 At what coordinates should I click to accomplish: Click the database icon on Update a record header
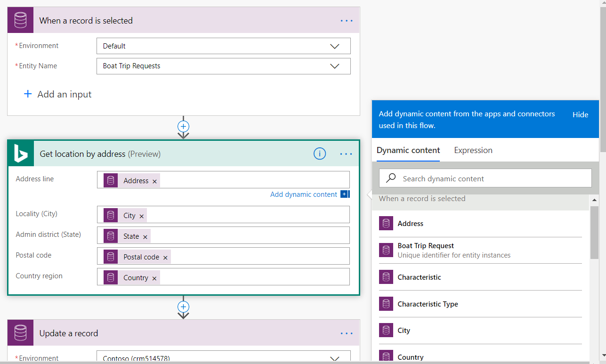pyautogui.click(x=21, y=333)
